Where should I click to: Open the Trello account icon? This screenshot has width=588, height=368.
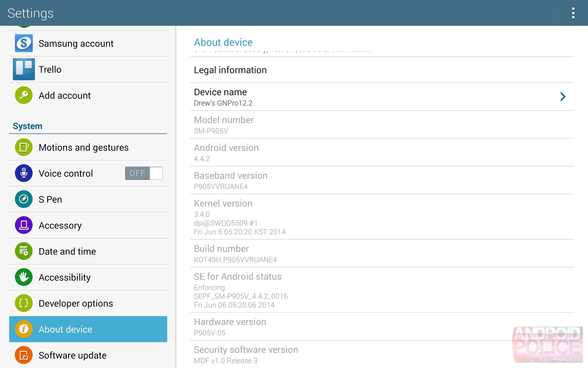pyautogui.click(x=24, y=69)
